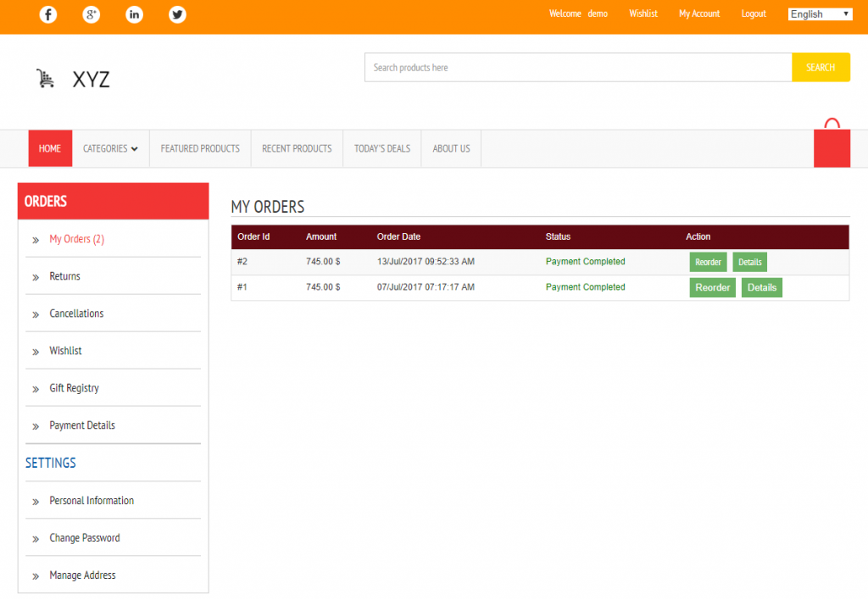The height and width of the screenshot is (600, 868).
Task: Open Gift Registry in sidebar
Action: click(75, 388)
